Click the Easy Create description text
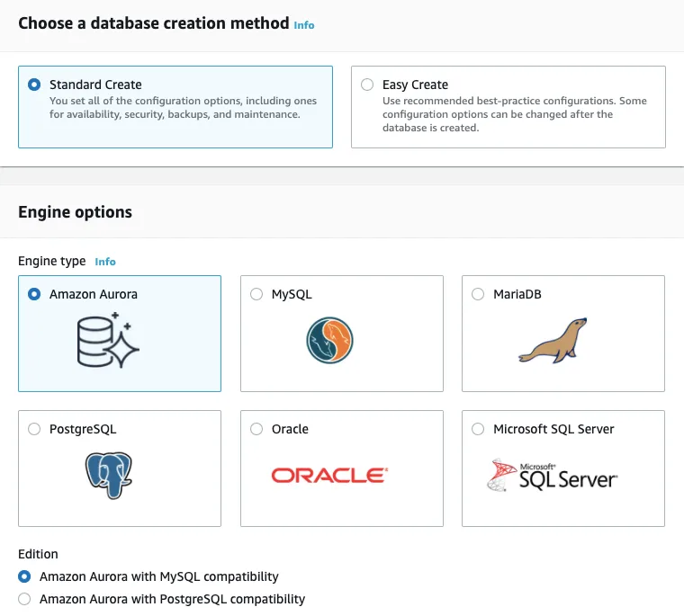Image resolution: width=684 pixels, height=616 pixels. [x=515, y=114]
